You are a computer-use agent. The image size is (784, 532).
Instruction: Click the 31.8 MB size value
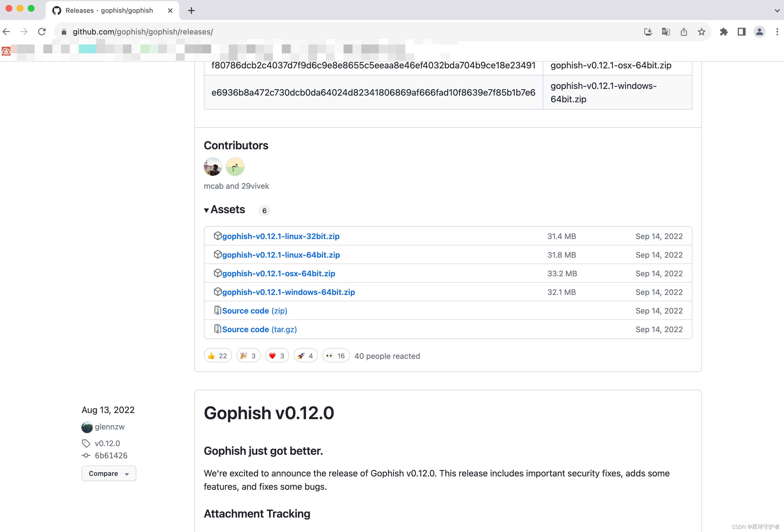point(561,255)
